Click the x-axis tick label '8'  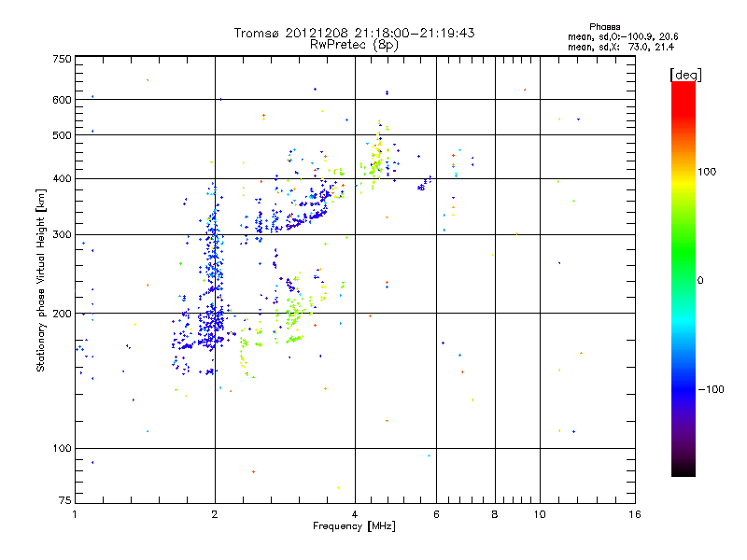(495, 514)
